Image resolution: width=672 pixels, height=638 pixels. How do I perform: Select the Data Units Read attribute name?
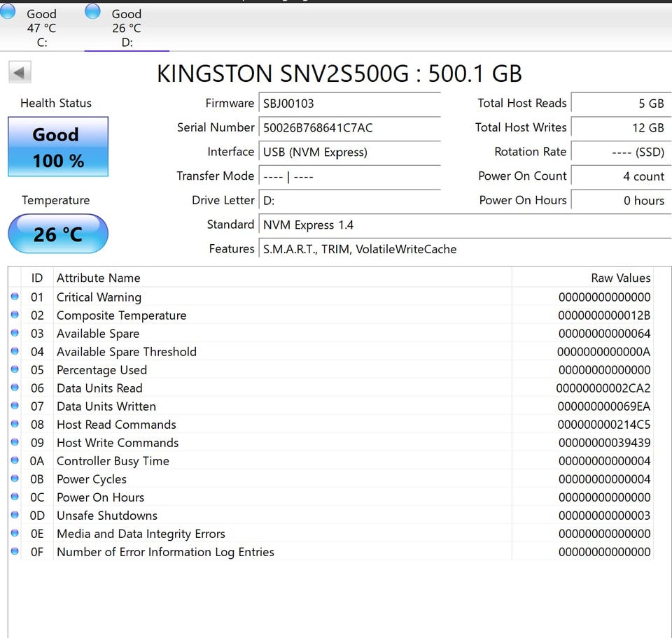(99, 388)
